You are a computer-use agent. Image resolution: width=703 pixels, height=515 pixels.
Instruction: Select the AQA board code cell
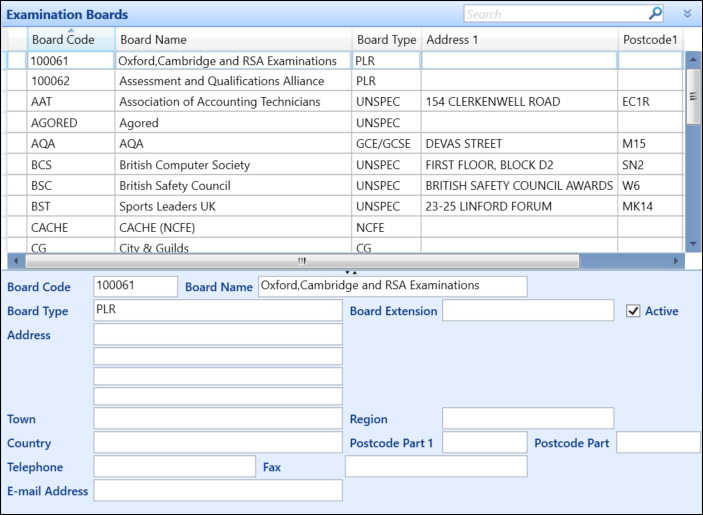coord(71,143)
